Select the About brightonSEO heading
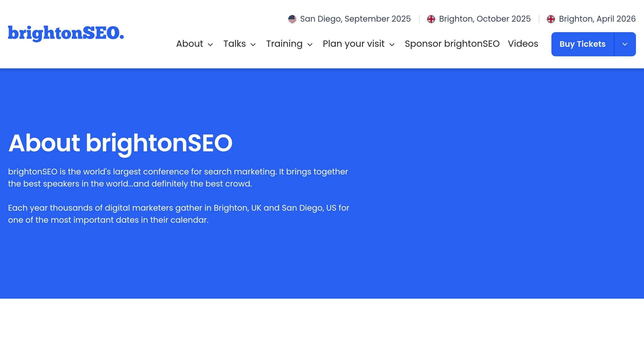The width and height of the screenshot is (644, 362). click(120, 143)
